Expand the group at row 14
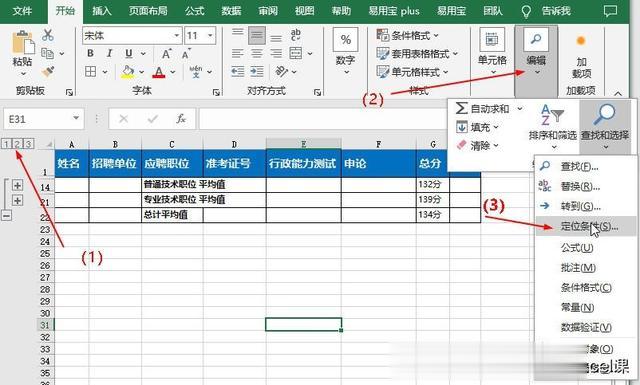 17,185
